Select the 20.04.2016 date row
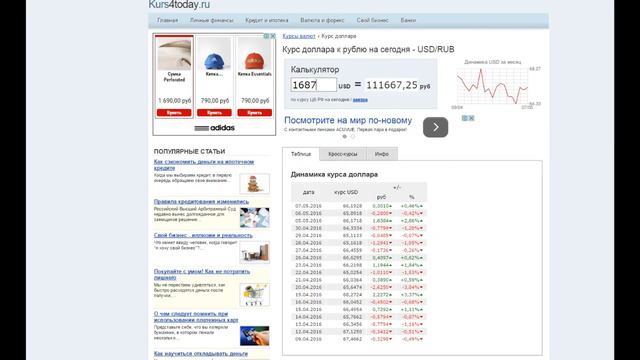The width and height of the screenshot is (640, 360). click(x=359, y=287)
